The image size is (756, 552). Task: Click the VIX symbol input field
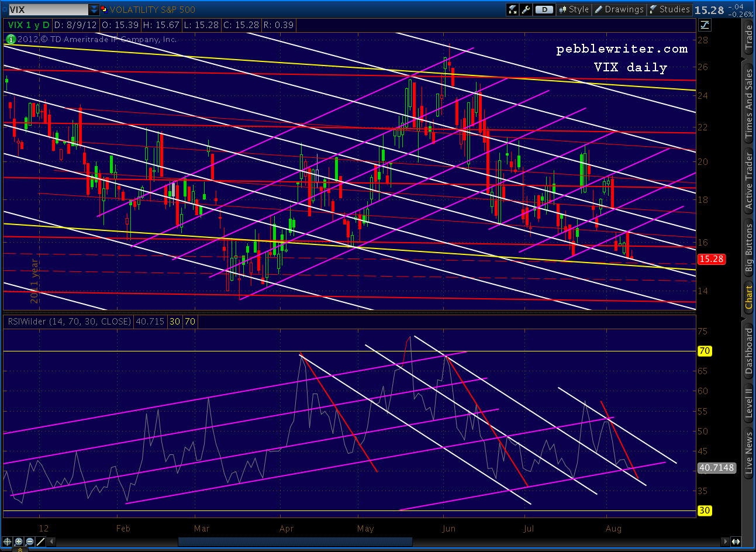click(x=47, y=9)
